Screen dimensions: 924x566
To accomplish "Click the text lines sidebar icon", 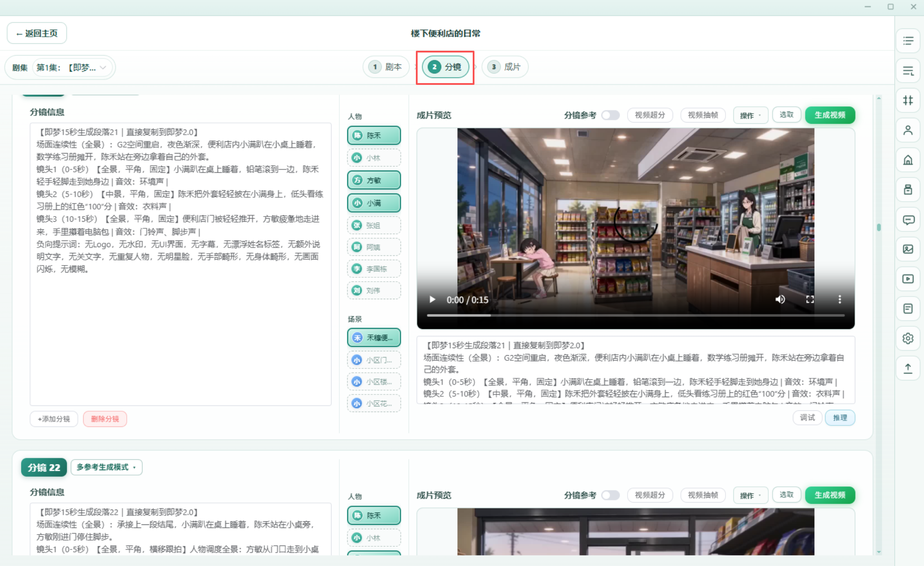I will tap(908, 71).
